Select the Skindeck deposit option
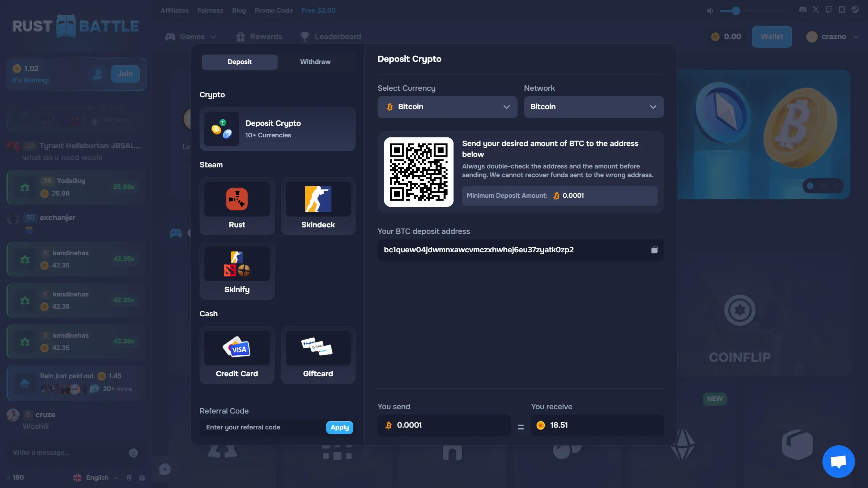This screenshot has width=868, height=488. (x=318, y=206)
